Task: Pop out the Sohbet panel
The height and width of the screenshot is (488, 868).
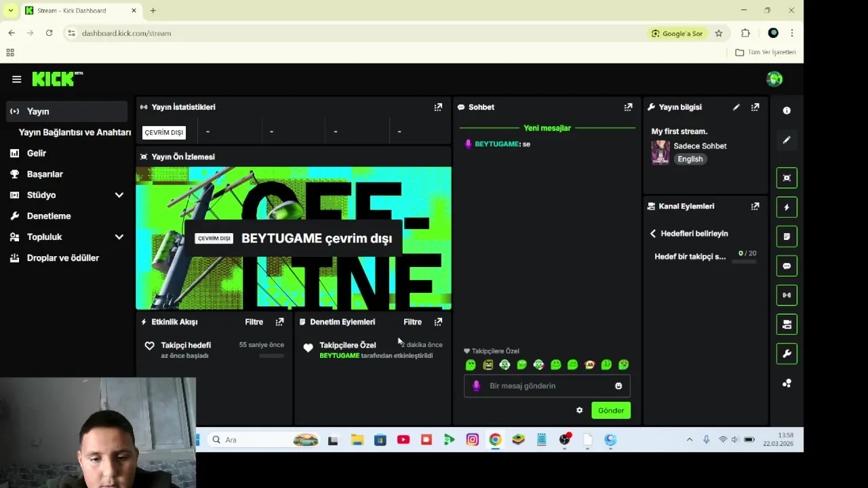Action: (628, 107)
